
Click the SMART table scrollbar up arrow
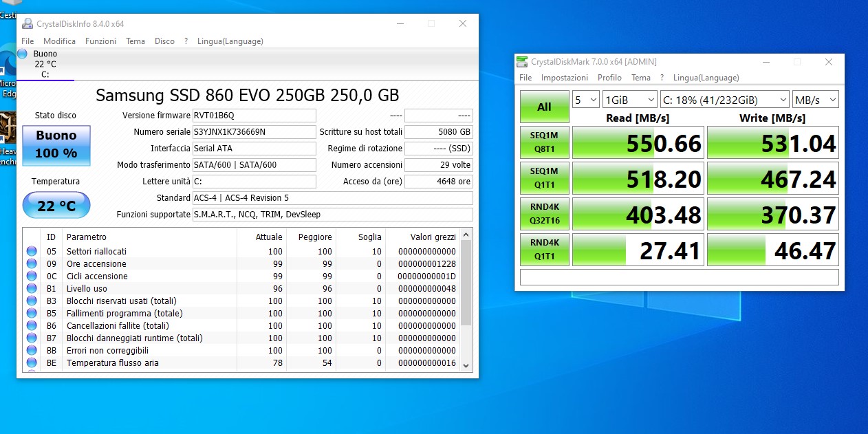pos(466,235)
